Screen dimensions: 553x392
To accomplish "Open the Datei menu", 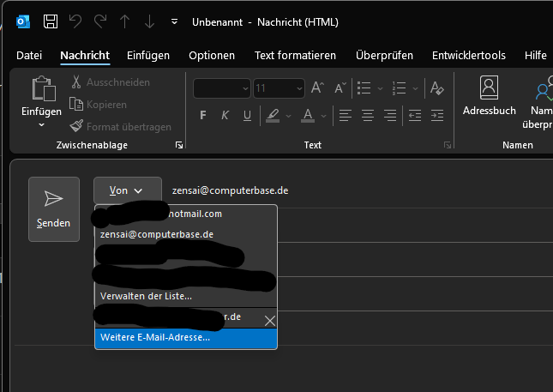I will (29, 56).
